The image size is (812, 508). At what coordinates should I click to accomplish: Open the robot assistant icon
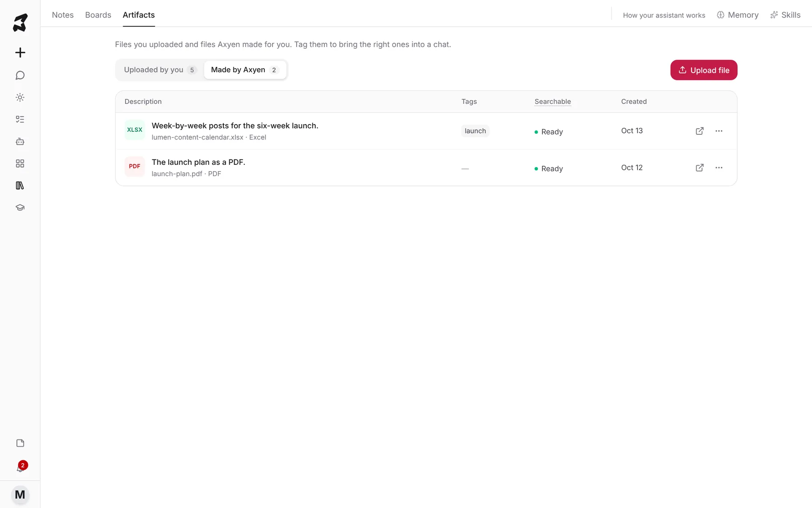pyautogui.click(x=20, y=141)
